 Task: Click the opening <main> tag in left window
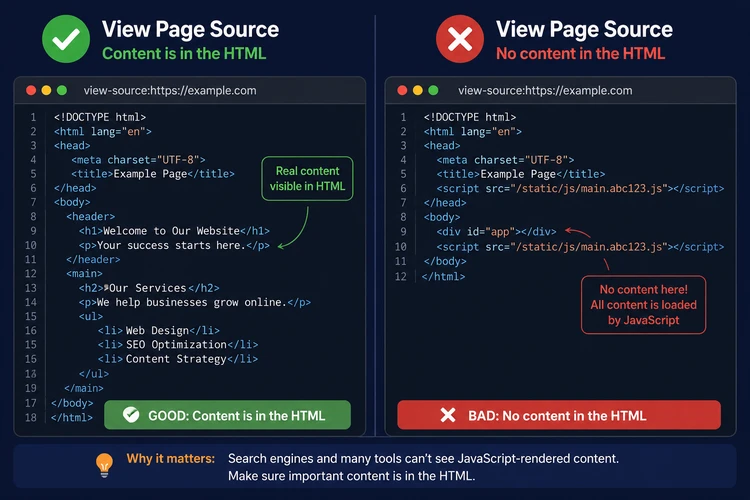(84, 274)
